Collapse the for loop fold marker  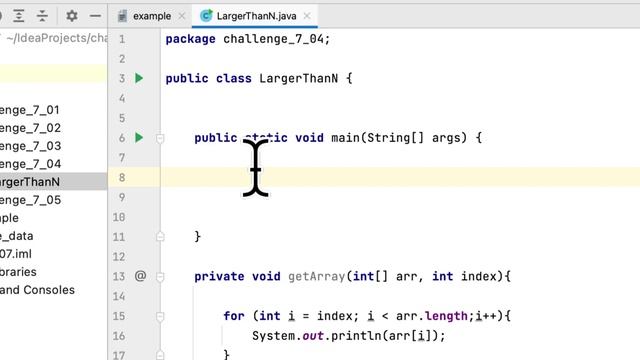click(160, 316)
